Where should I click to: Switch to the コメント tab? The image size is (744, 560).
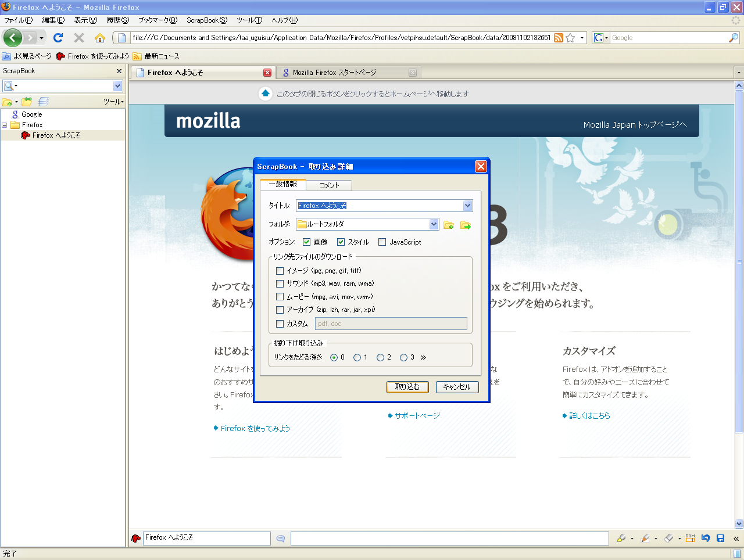coord(329,185)
